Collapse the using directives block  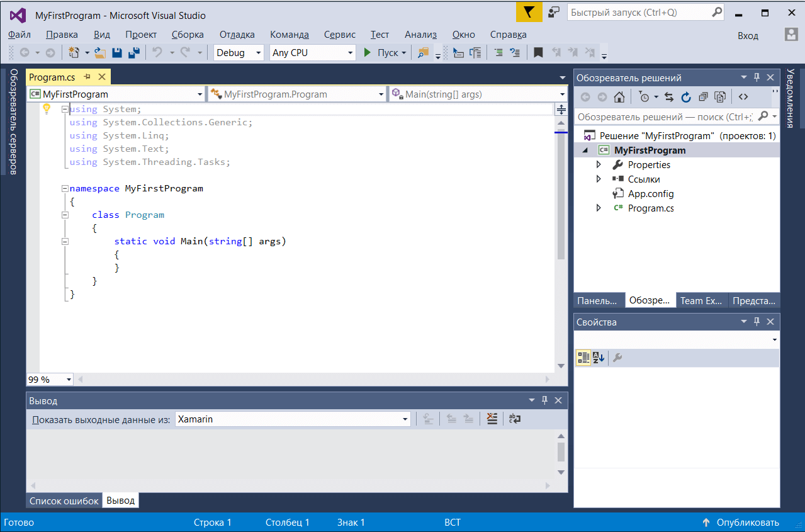65,110
